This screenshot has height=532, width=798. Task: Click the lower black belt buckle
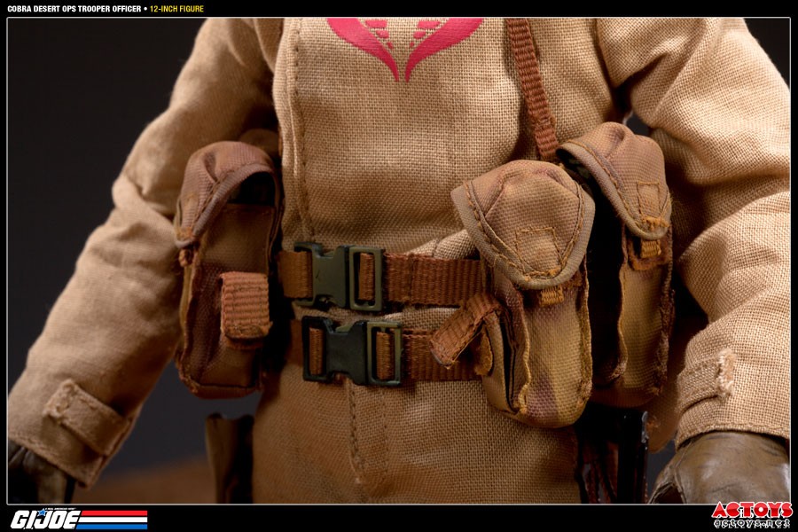click(x=352, y=352)
